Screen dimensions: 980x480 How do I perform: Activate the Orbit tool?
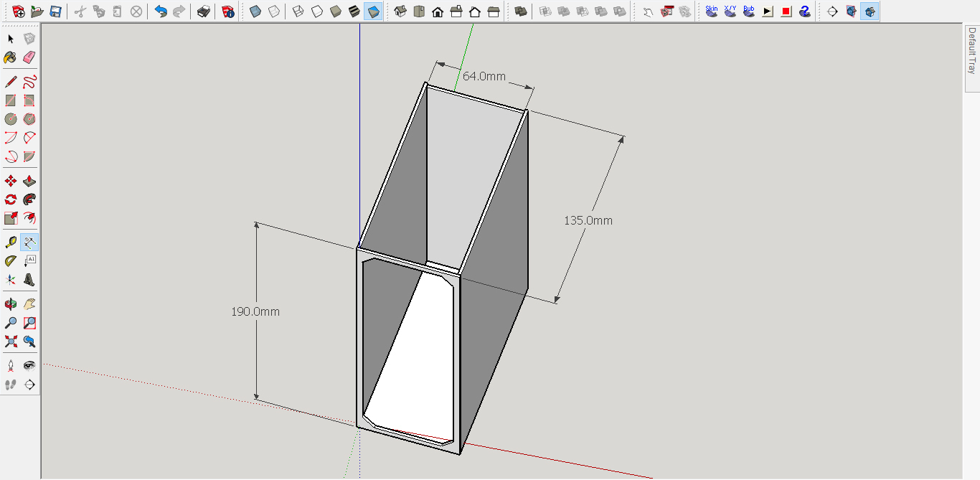(11, 304)
